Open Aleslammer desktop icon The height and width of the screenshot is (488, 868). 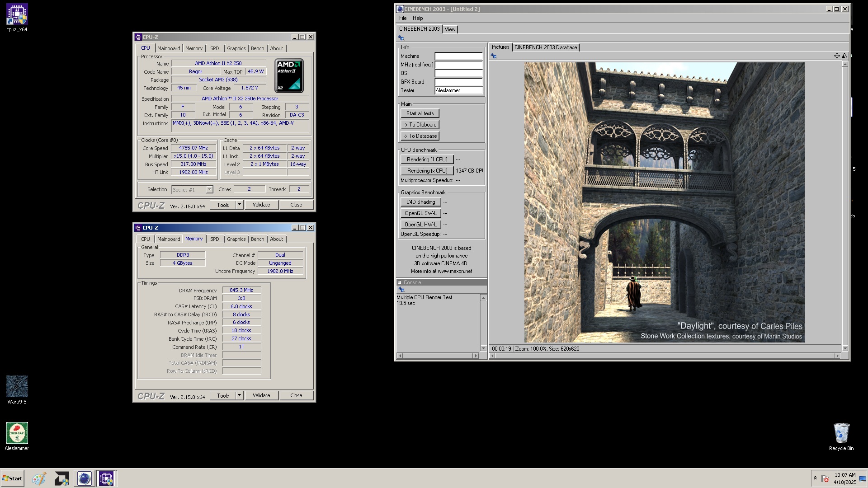point(17,436)
